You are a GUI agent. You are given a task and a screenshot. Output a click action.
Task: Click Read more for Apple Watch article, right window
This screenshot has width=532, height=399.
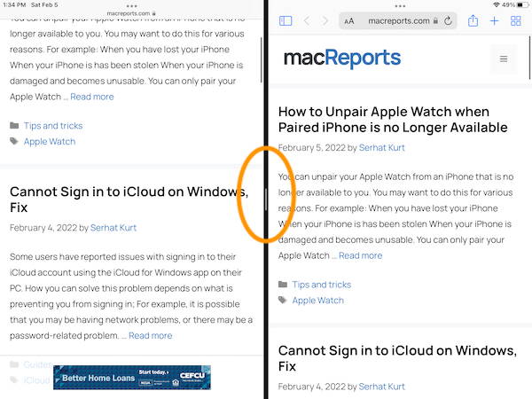[x=360, y=255]
